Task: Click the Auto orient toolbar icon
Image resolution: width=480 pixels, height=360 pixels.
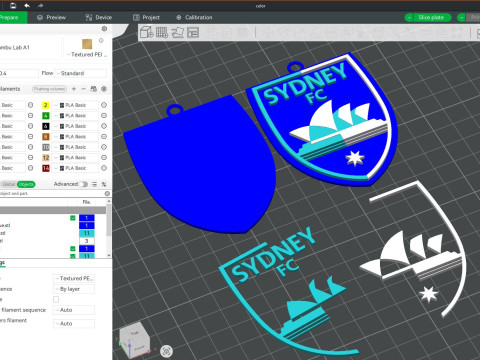Action: [x=178, y=32]
